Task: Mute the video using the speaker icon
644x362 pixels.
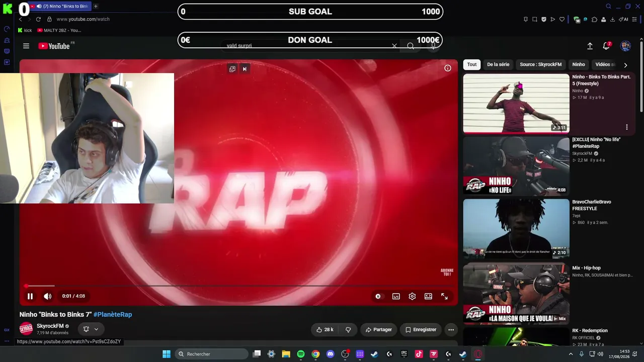Action: pos(48,296)
